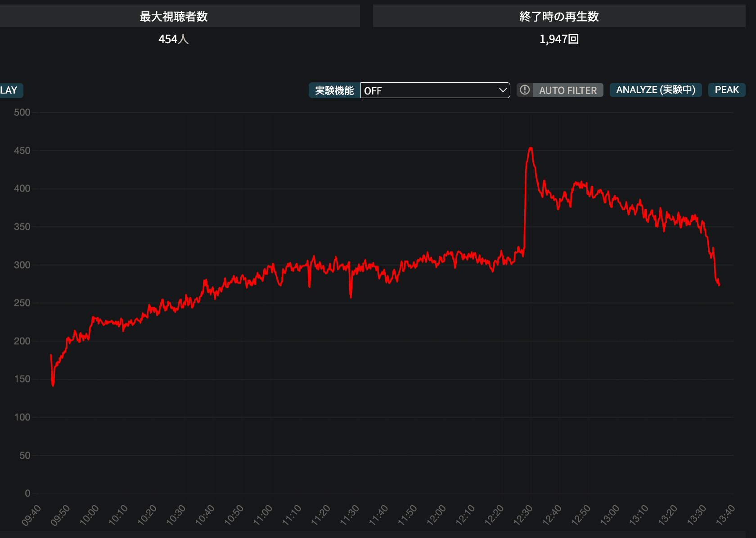Click the 最大視聴者数 header
The height and width of the screenshot is (538, 756).
[x=174, y=16]
